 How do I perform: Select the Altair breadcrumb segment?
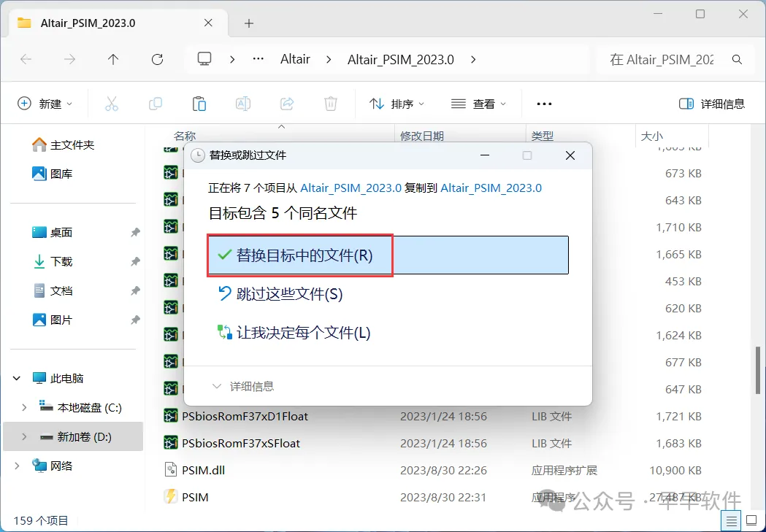pos(295,59)
